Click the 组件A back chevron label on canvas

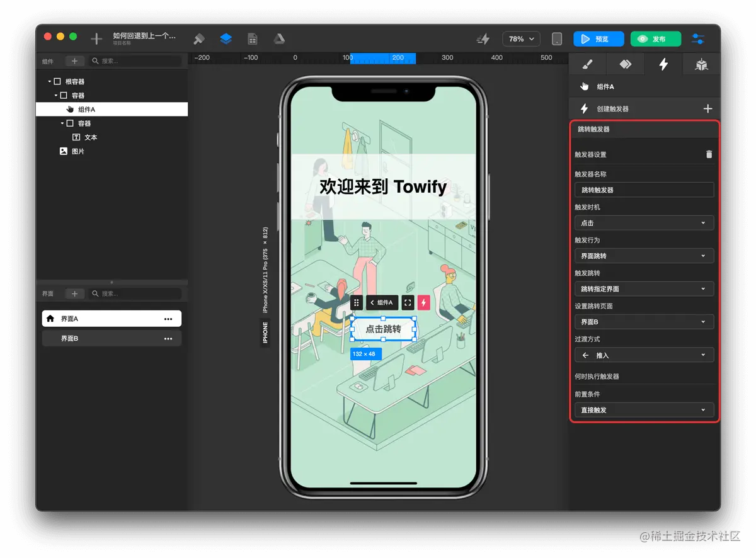pyautogui.click(x=382, y=303)
